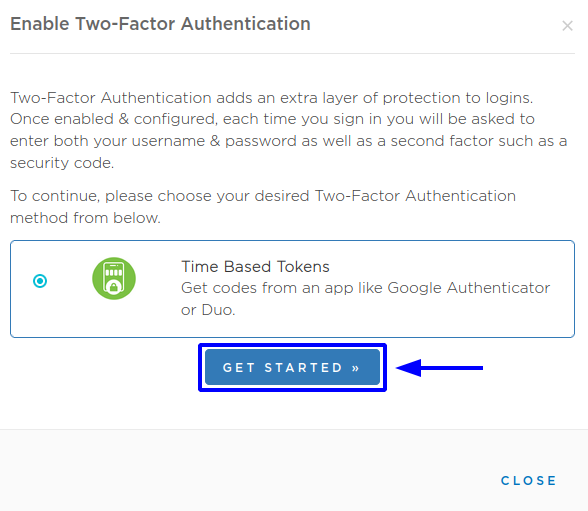Click the 'security code.' text line
588x511 pixels.
(62, 163)
